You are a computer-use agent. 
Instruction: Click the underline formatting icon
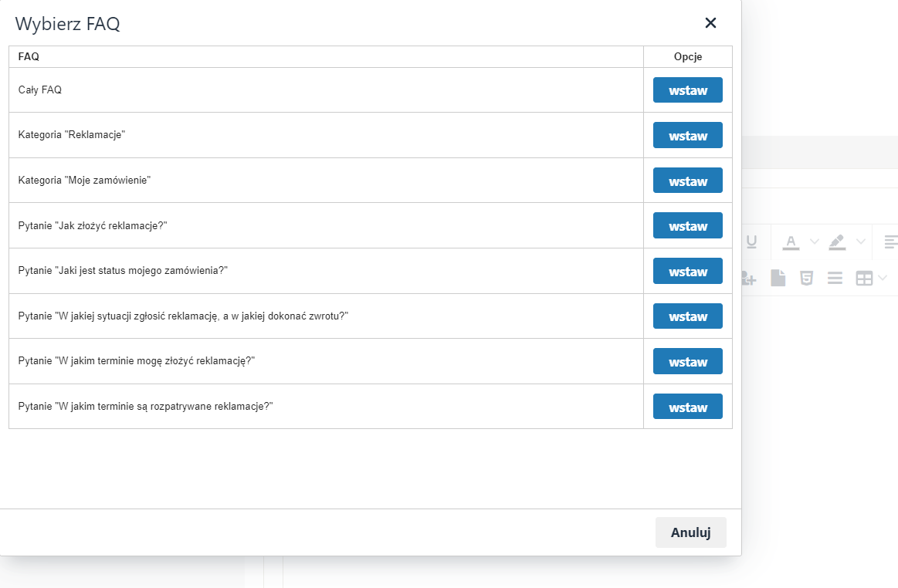pos(751,242)
